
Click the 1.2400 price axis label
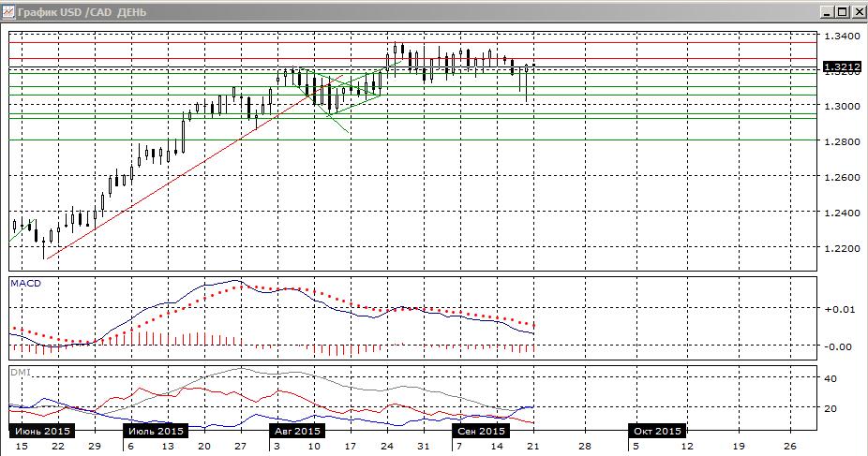pos(843,213)
